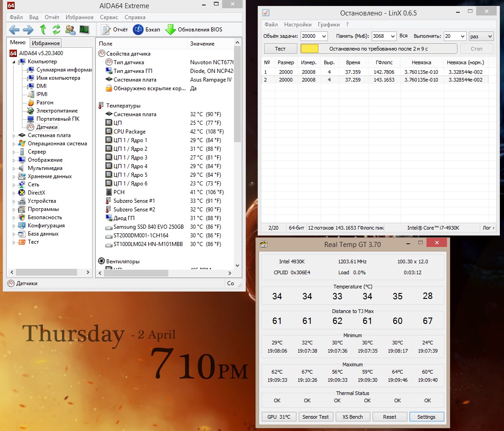Toggle the LinX title bar checkbox
Viewport: 504px width, 431px height.
click(x=266, y=13)
